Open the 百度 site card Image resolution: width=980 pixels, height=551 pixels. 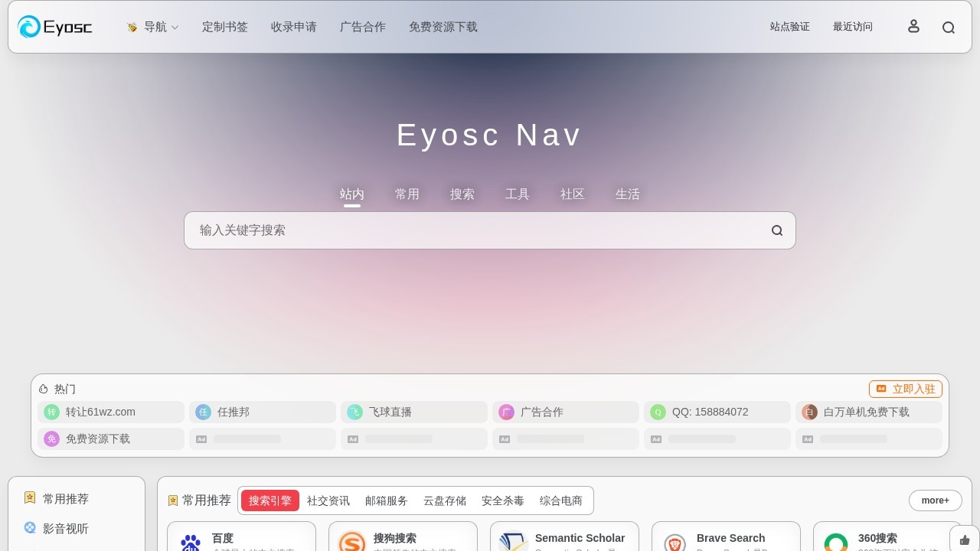click(241, 536)
